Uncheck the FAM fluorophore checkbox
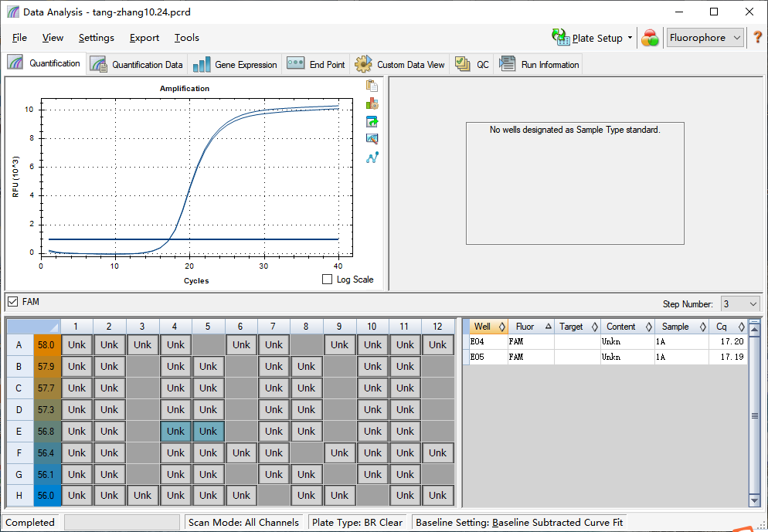The height and width of the screenshot is (532, 768). coord(12,301)
